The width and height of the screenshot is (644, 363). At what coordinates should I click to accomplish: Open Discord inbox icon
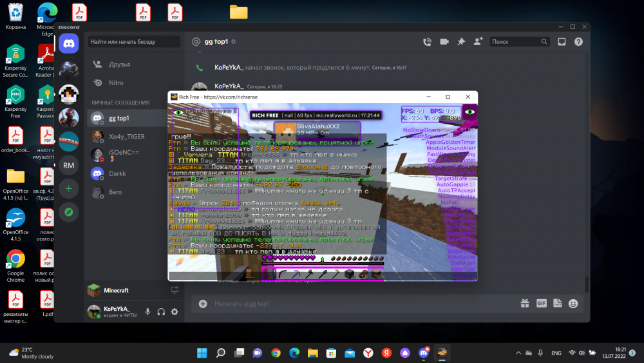pyautogui.click(x=562, y=41)
